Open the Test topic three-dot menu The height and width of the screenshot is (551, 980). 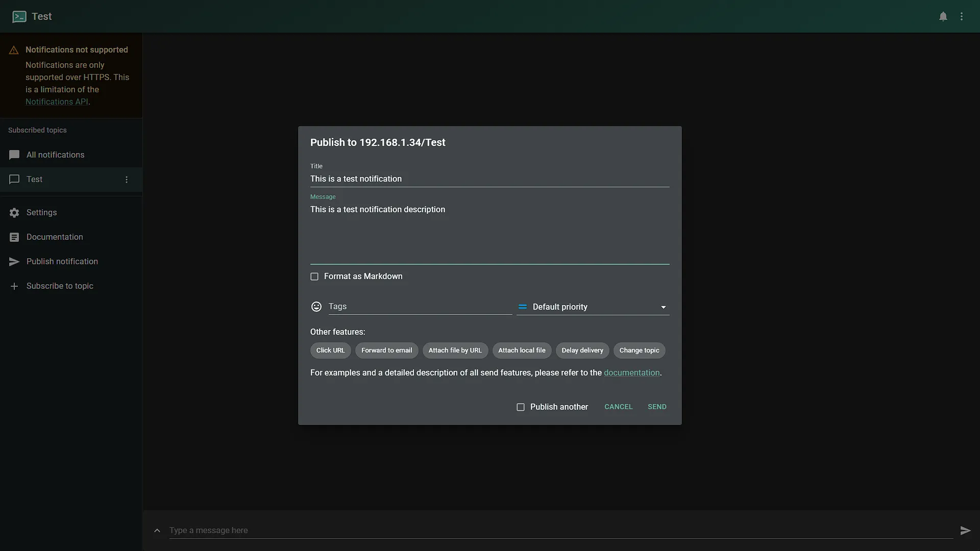[127, 180]
